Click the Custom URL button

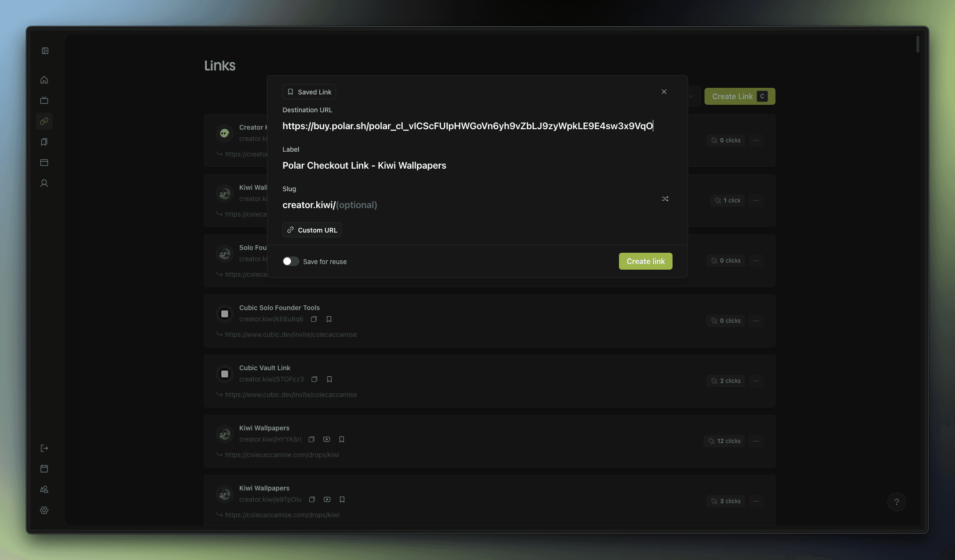tap(312, 230)
